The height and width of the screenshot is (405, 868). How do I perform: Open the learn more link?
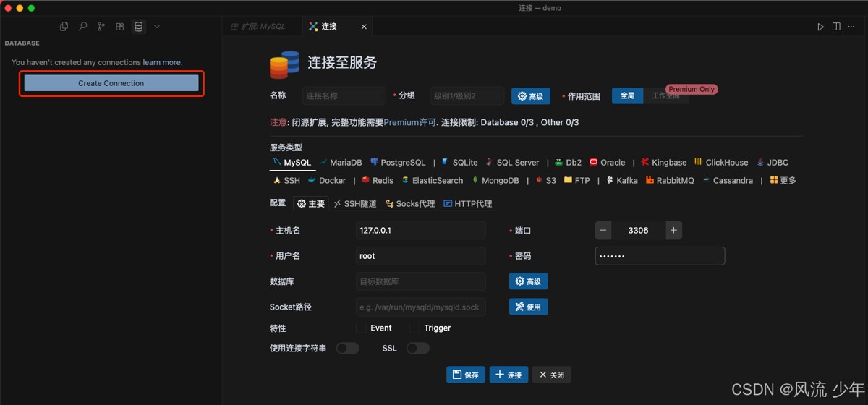pyautogui.click(x=162, y=62)
